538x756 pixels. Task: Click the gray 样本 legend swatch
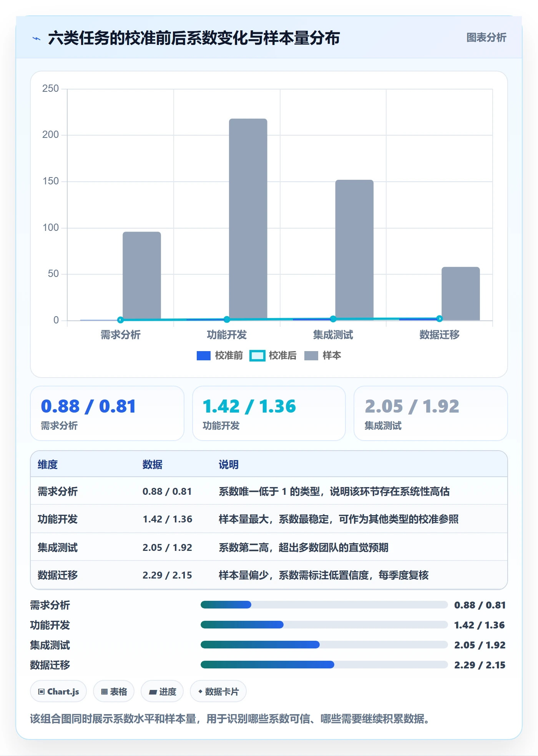(311, 356)
